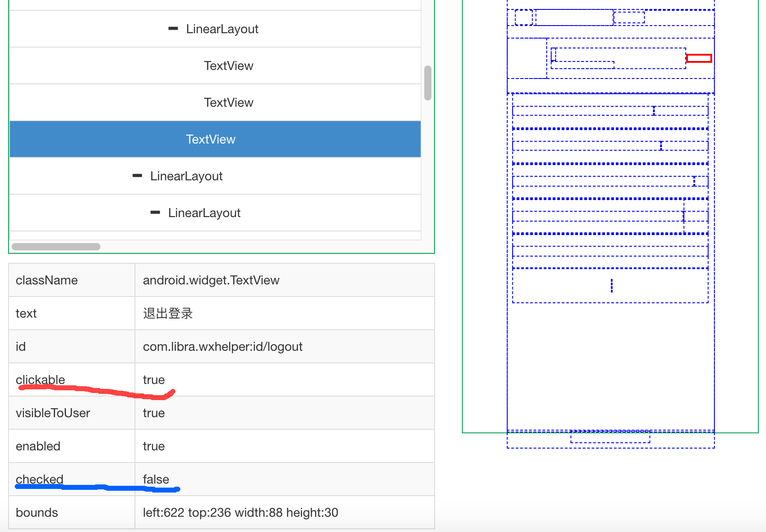Click the tree panel vertical scrollbar thumb

pos(428,83)
